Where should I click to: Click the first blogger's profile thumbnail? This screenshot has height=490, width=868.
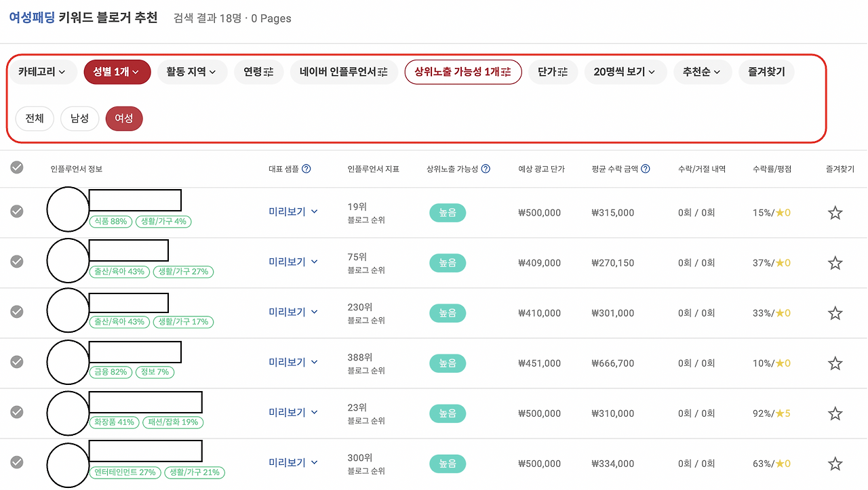pyautogui.click(x=68, y=209)
